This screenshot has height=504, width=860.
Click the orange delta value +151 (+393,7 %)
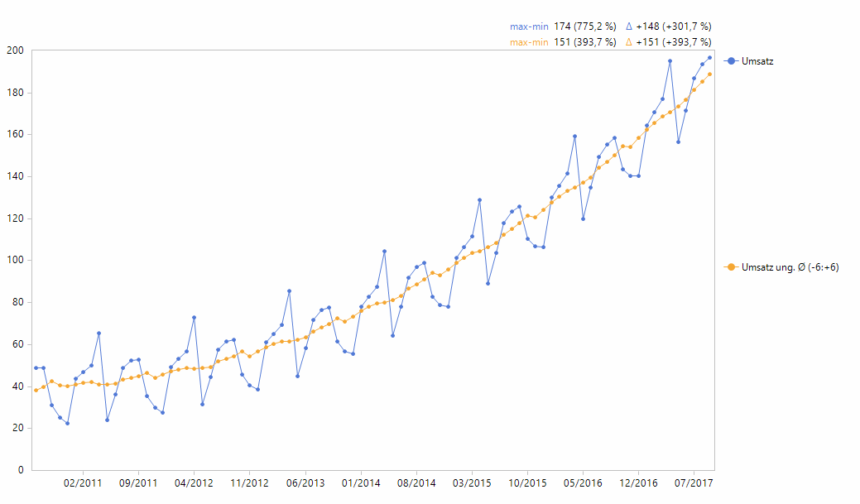click(x=673, y=42)
